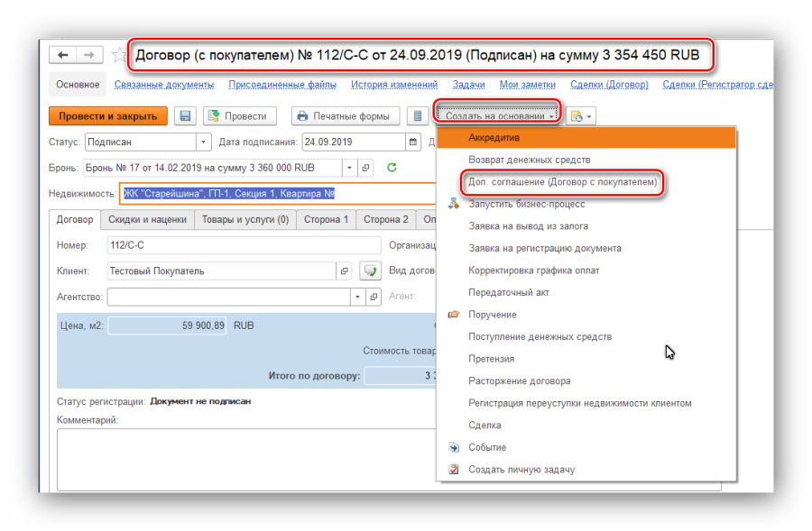
Task: Expand the Статус dropdown
Action: click(203, 142)
